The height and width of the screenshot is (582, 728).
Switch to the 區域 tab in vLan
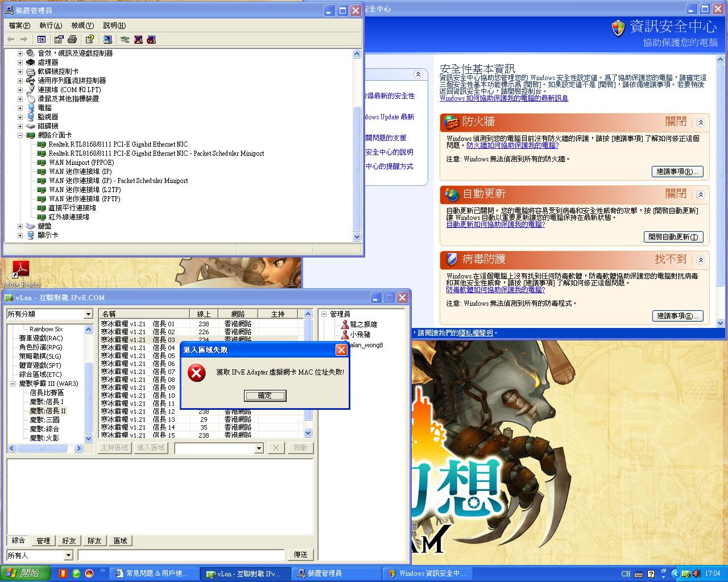point(120,541)
